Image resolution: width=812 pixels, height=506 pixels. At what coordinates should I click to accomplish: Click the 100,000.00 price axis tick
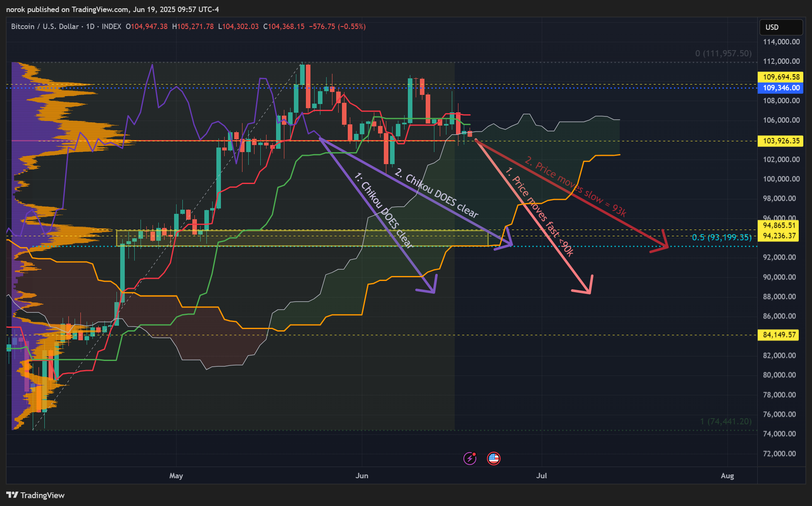(x=781, y=179)
